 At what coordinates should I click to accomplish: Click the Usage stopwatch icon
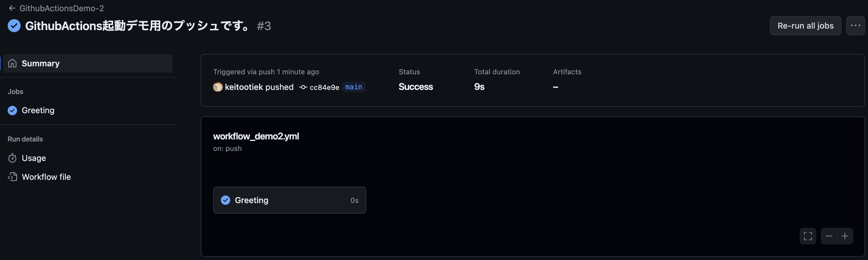pos(12,158)
